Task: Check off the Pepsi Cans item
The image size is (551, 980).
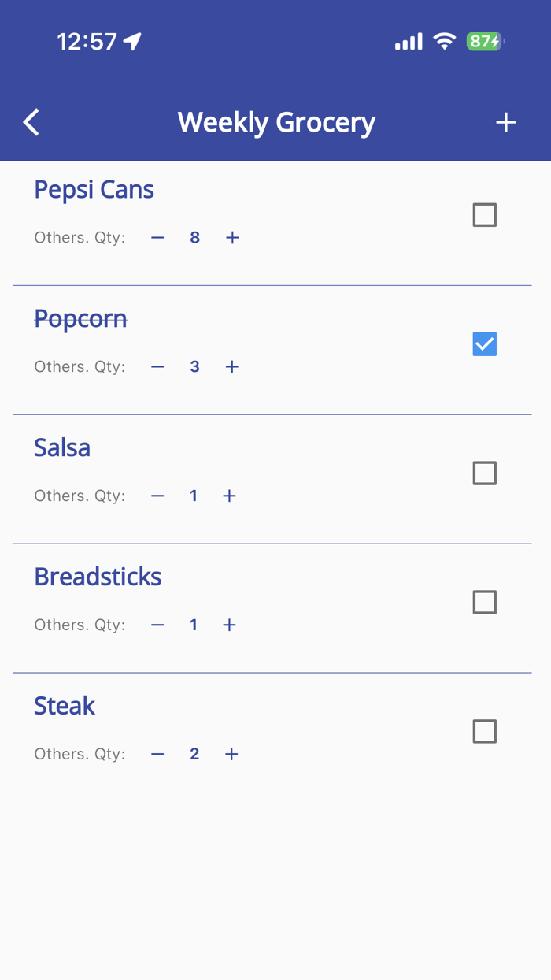Action: pos(484,214)
